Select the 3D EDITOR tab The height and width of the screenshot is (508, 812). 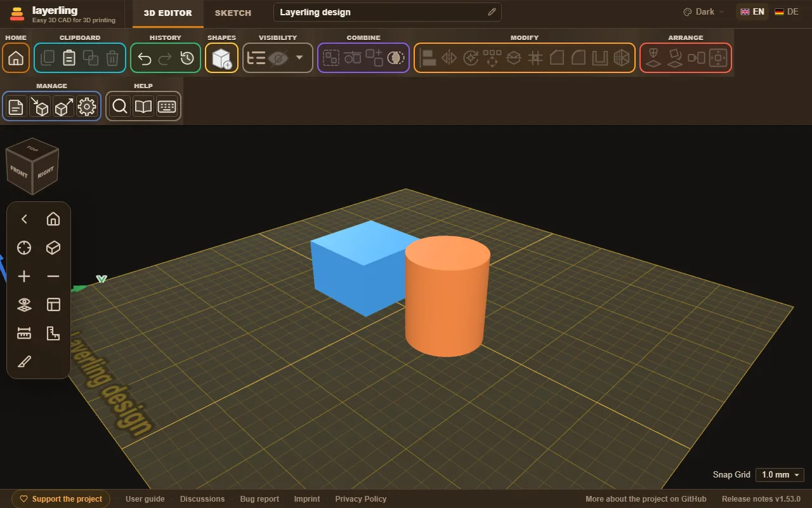click(x=168, y=13)
